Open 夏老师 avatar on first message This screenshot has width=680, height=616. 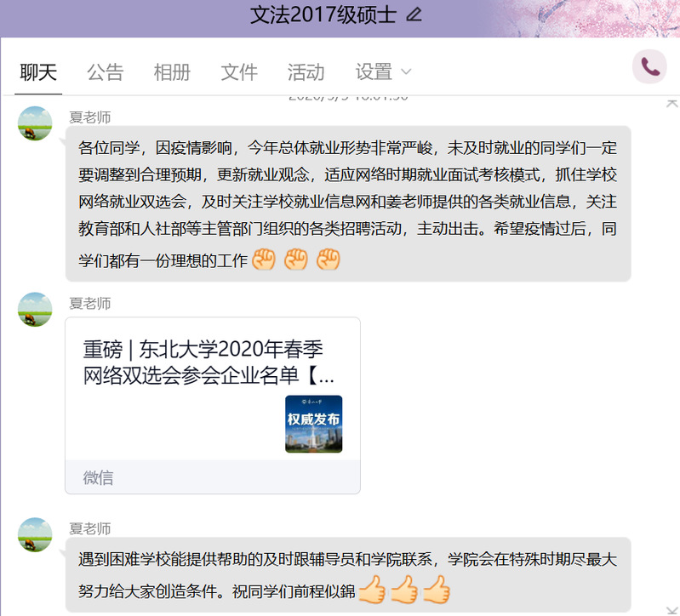point(35,123)
